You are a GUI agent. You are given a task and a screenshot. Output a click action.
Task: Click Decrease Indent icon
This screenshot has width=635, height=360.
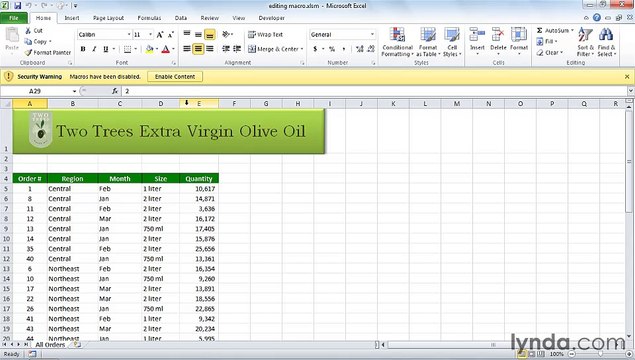click(x=226, y=49)
